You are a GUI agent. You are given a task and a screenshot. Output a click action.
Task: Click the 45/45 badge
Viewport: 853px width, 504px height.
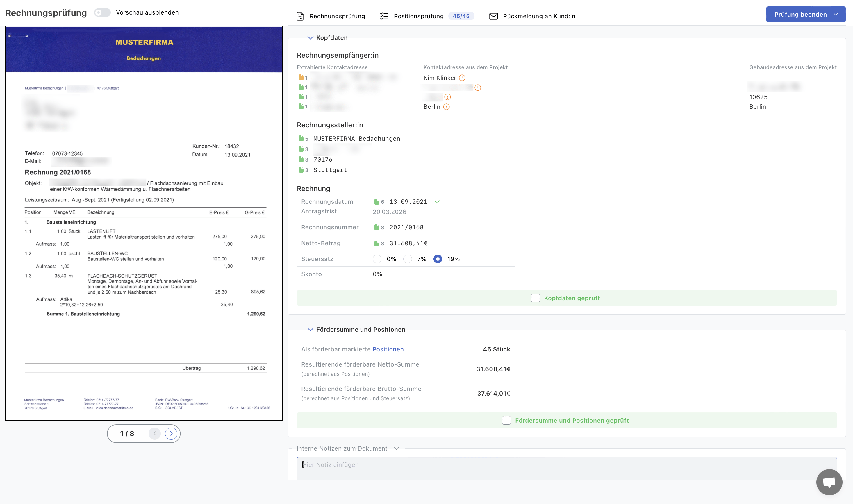[x=461, y=16]
